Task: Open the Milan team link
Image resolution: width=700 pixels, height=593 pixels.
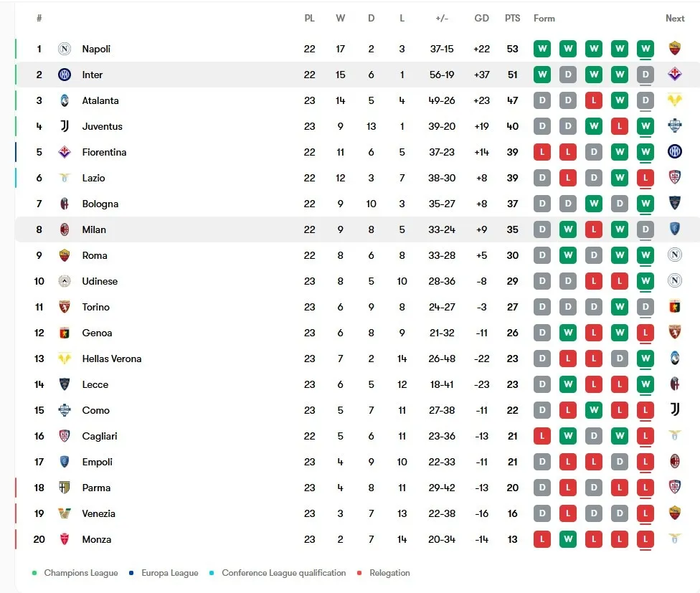Action: pyautogui.click(x=94, y=229)
